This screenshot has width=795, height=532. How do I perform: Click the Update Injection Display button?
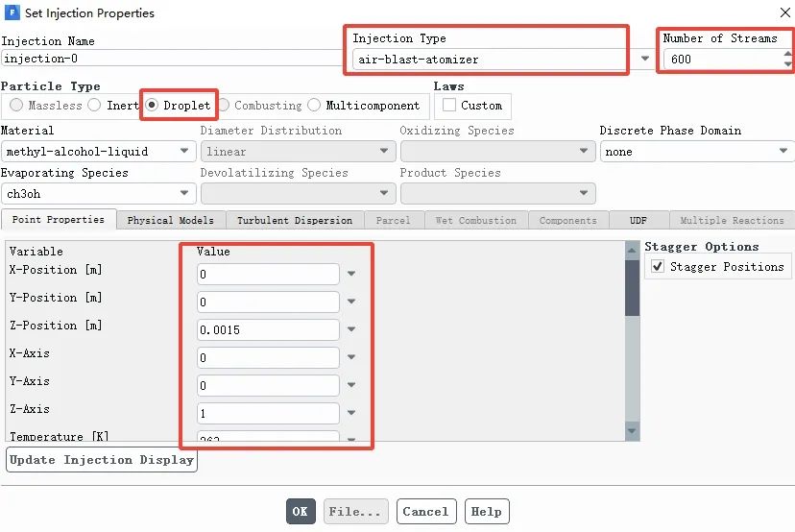tap(102, 460)
